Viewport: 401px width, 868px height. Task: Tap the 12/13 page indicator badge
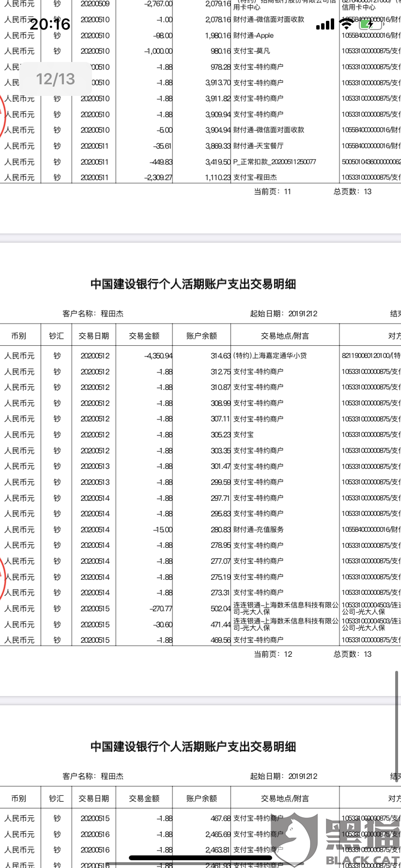pos(56,79)
